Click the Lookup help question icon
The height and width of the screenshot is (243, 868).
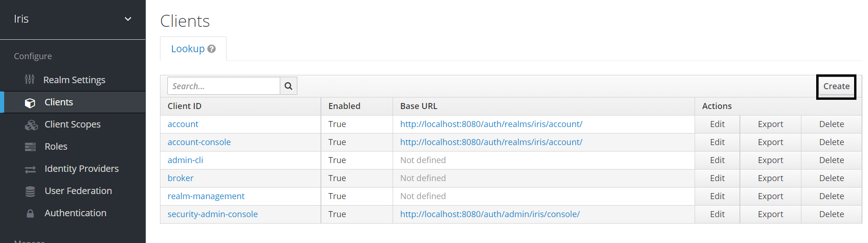pyautogui.click(x=212, y=49)
